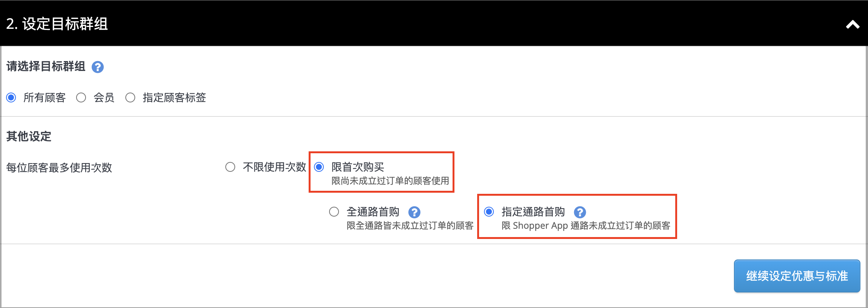Click the 2. 设定目标群组 header title
This screenshot has height=308, width=868.
coord(57,24)
